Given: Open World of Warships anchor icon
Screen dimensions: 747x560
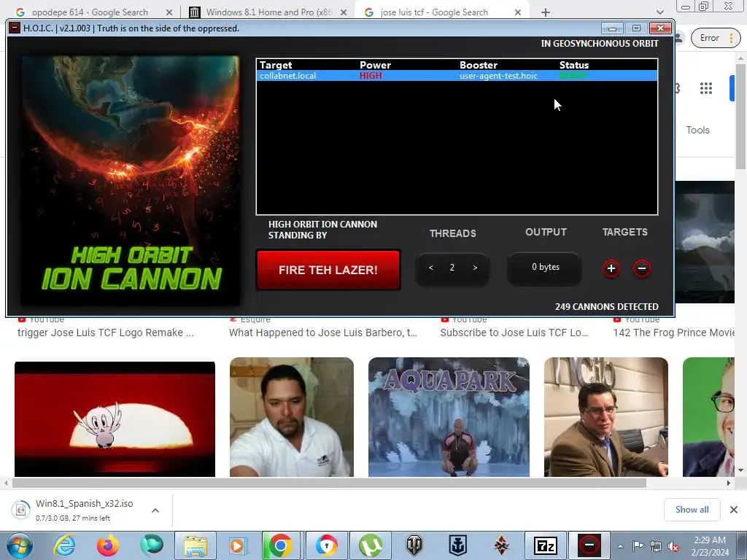Looking at the screenshot, I should pyautogui.click(x=458, y=545).
